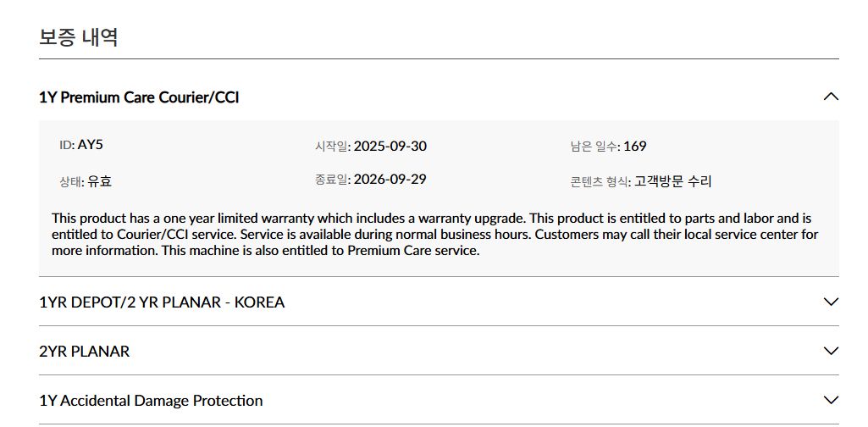This screenshot has width=868, height=427.
Task: Click the 보증 내역 heading
Action: pyautogui.click(x=78, y=37)
